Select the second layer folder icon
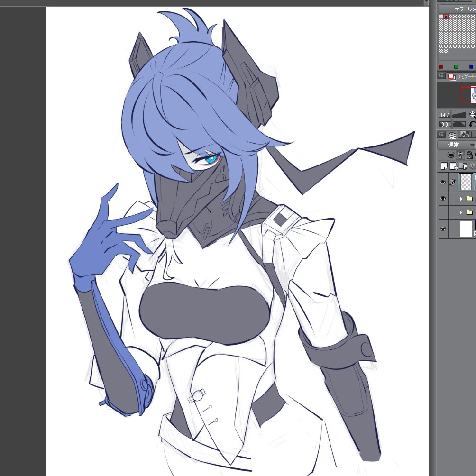The height and width of the screenshot is (476, 476). (469, 212)
